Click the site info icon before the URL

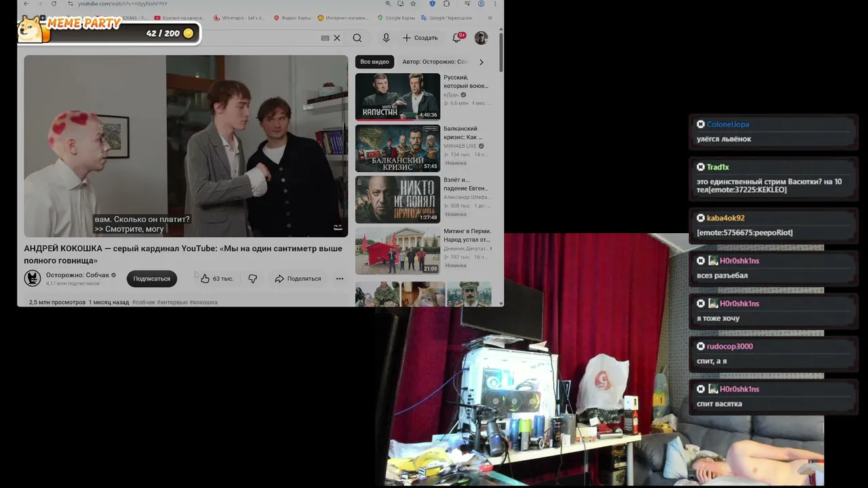point(71,3)
